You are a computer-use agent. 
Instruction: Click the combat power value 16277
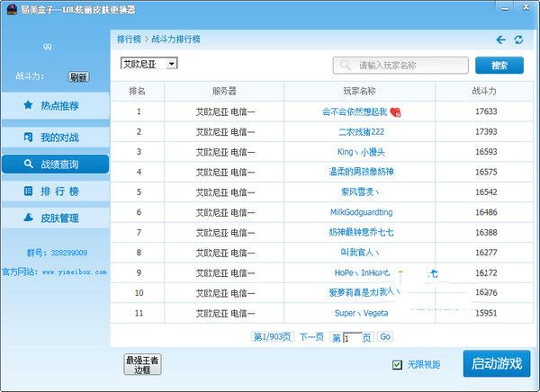pos(486,253)
